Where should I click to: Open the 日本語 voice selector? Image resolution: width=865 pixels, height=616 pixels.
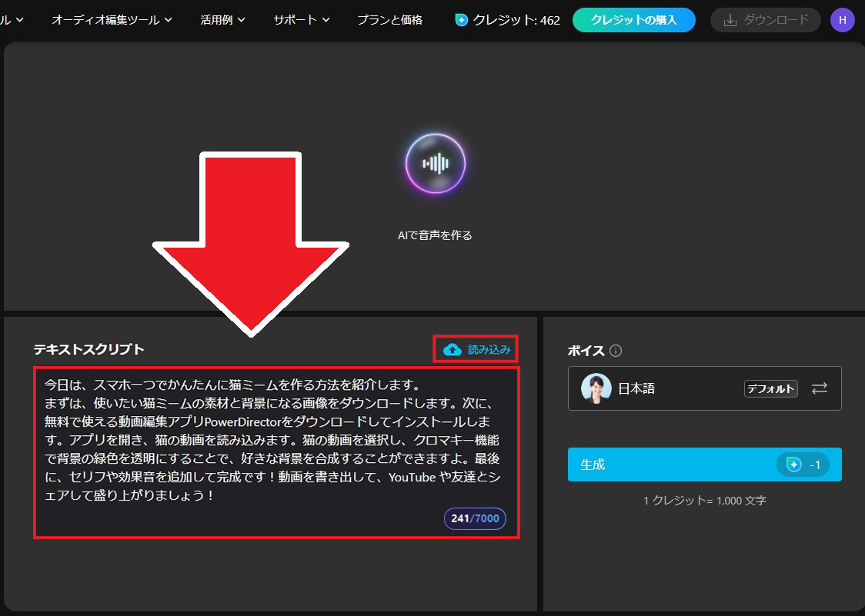(704, 388)
